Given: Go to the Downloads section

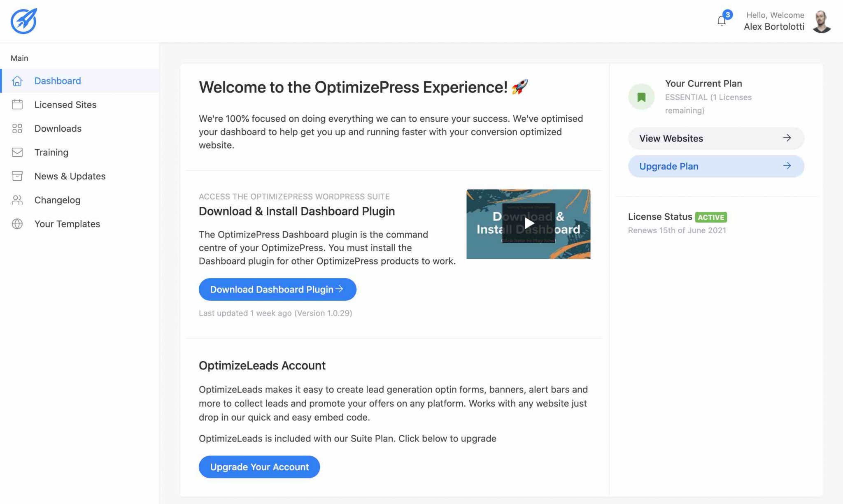Looking at the screenshot, I should [x=58, y=128].
